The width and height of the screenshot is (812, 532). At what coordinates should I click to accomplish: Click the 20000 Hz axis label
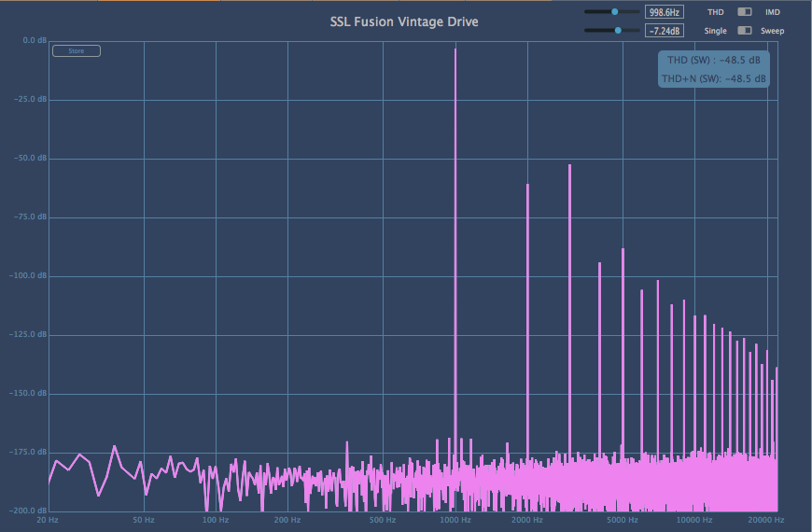click(x=766, y=520)
